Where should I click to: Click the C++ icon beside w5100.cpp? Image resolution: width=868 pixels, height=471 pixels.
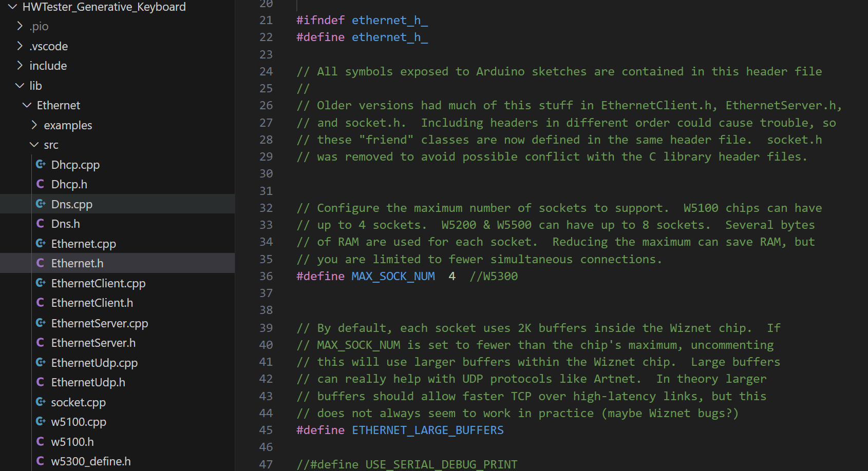(x=41, y=422)
